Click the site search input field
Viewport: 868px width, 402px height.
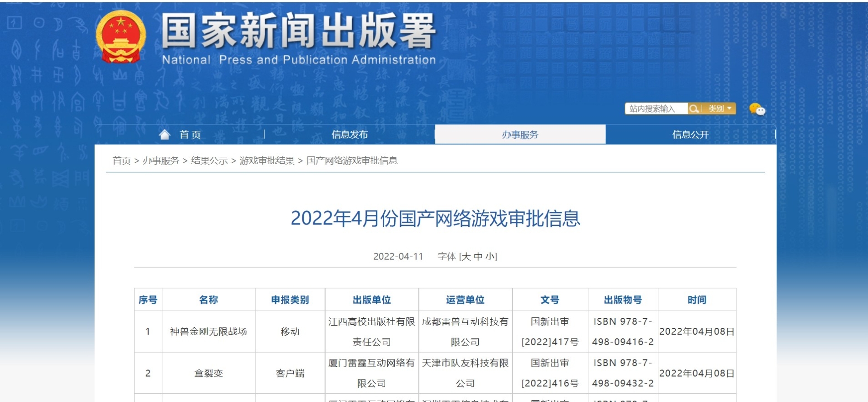[x=656, y=109]
